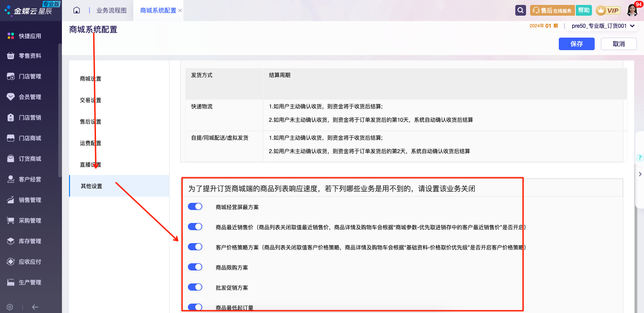Image resolution: width=644 pixels, height=313 pixels.
Task: Click the 门店商城 store icon
Action: 11,138
